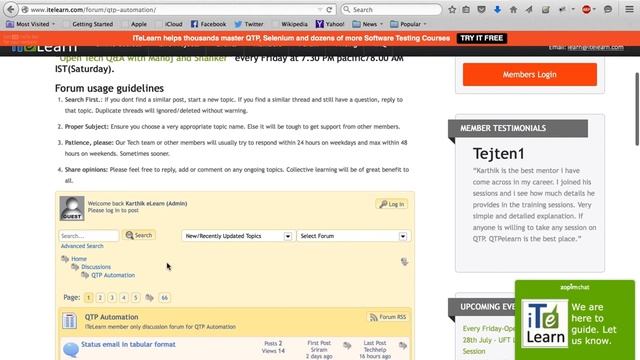Viewport: 640px width, 360px height.
Task: Bookmark this page with the star icon
Action: point(452,9)
